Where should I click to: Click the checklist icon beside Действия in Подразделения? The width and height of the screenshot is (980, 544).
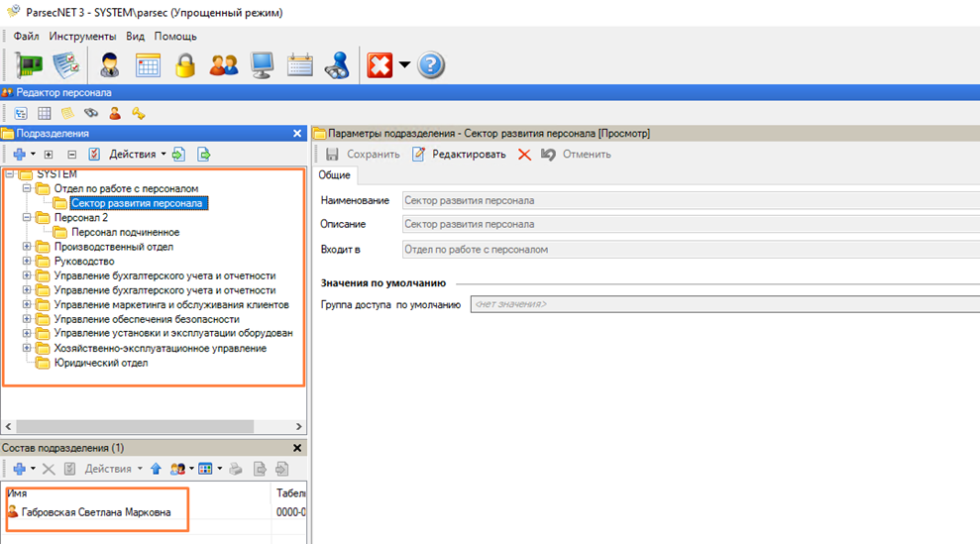[95, 155]
